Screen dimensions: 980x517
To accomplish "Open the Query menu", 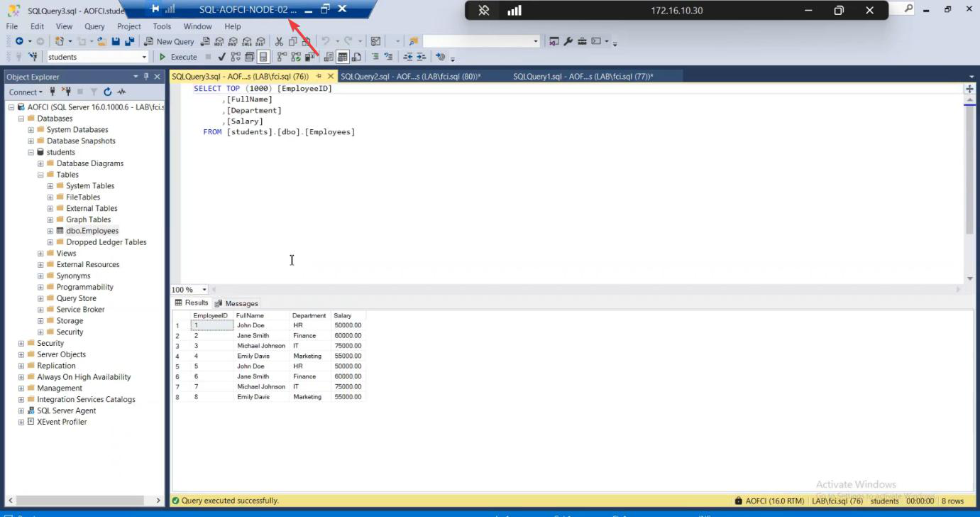I will pos(94,26).
